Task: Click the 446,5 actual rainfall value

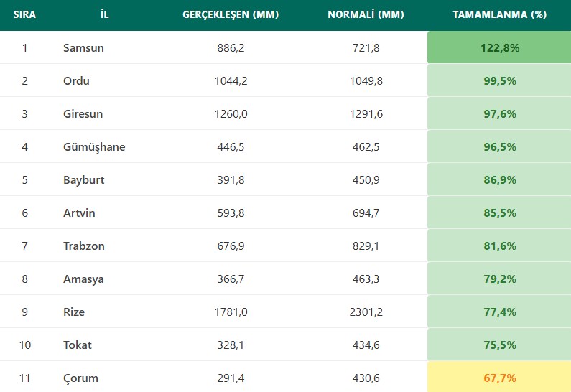Action: (231, 147)
